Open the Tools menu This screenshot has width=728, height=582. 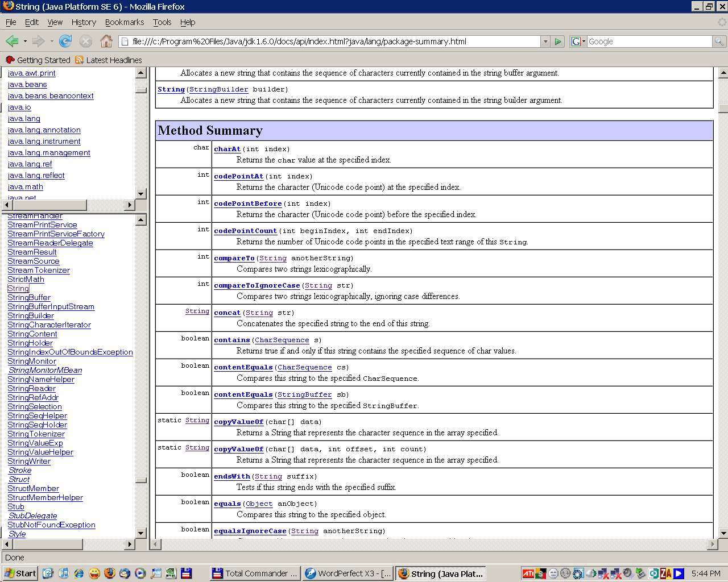pyautogui.click(x=162, y=22)
